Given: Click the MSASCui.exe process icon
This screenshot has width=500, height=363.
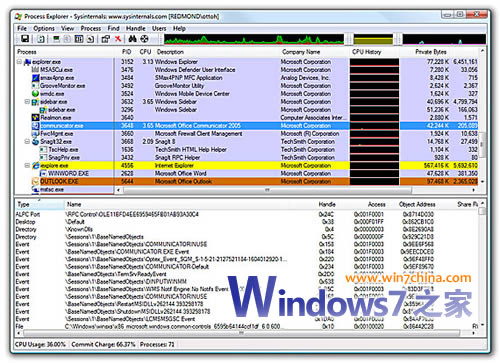Looking at the screenshot, I should coord(36,70).
